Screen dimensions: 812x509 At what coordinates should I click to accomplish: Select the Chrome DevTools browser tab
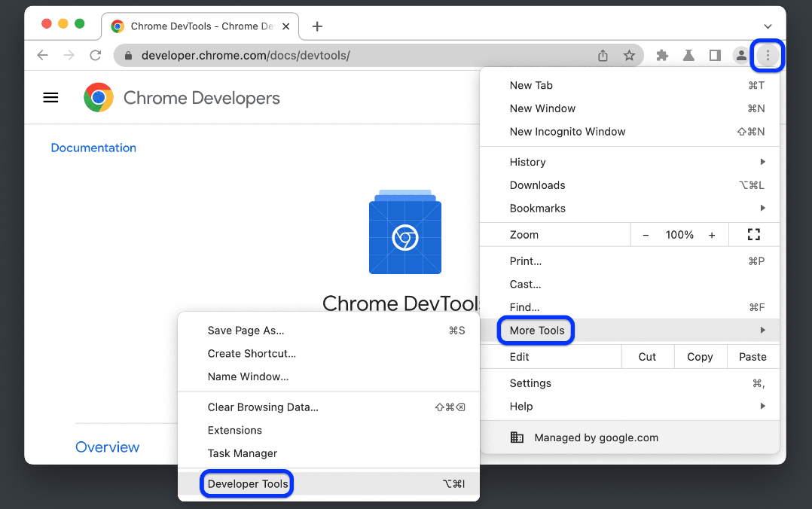click(200, 26)
